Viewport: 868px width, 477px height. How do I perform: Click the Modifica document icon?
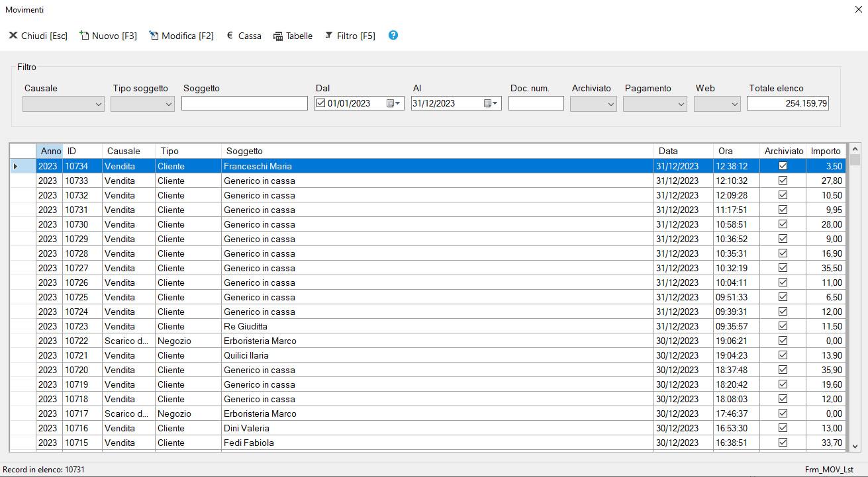tap(154, 35)
